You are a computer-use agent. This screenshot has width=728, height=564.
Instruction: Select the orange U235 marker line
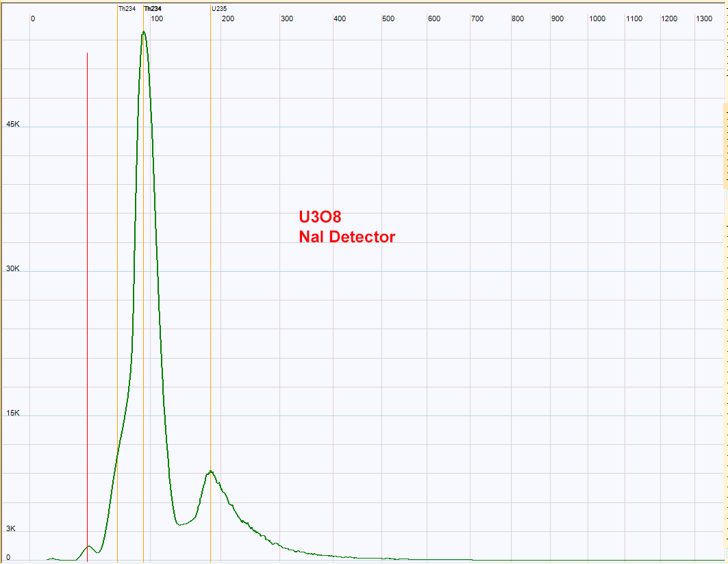tap(210, 283)
